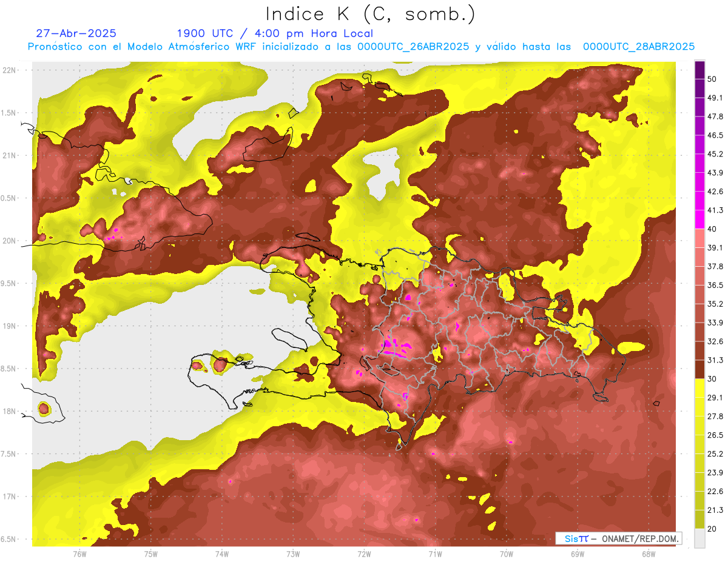Select the legend value "21.3"

715,510
